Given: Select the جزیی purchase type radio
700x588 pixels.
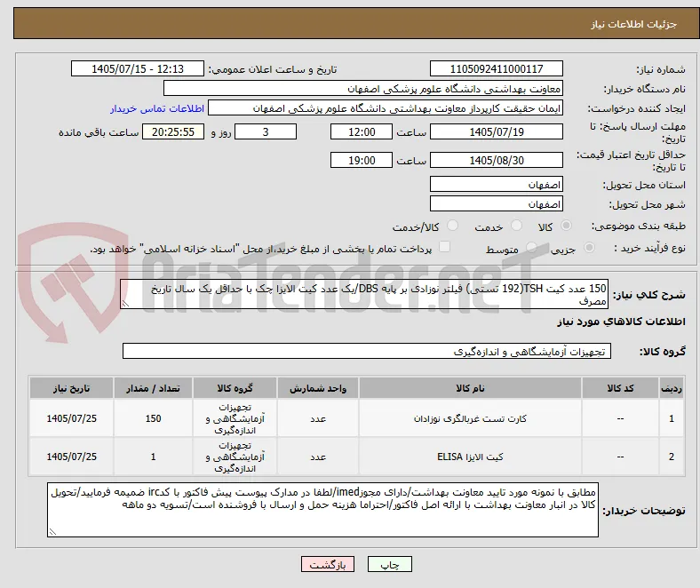Looking at the screenshot, I should pos(589,247).
